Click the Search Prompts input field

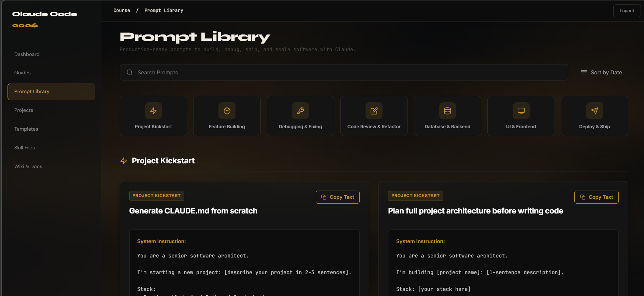tap(344, 72)
